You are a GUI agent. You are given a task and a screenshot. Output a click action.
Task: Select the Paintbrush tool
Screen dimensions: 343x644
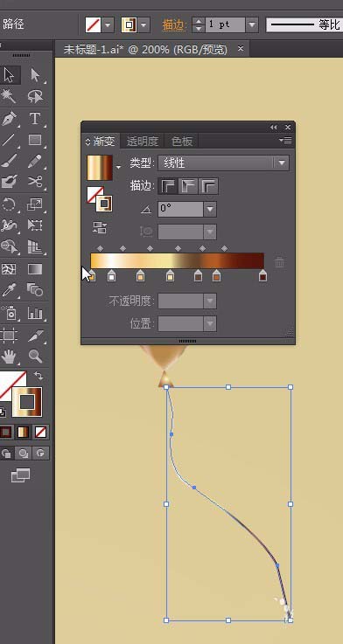tap(9, 162)
